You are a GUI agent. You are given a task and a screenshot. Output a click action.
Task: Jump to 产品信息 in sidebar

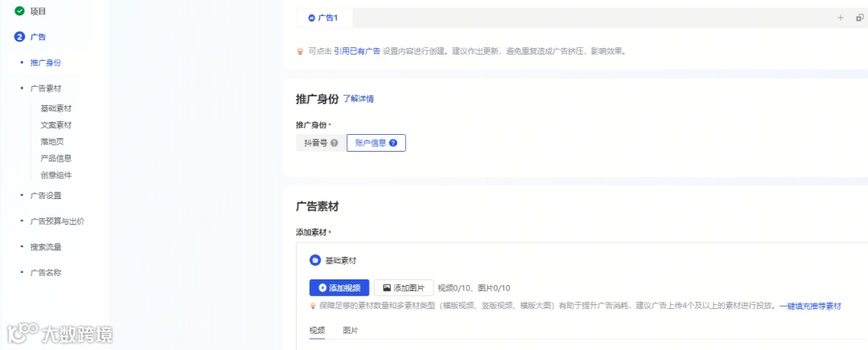click(56, 158)
